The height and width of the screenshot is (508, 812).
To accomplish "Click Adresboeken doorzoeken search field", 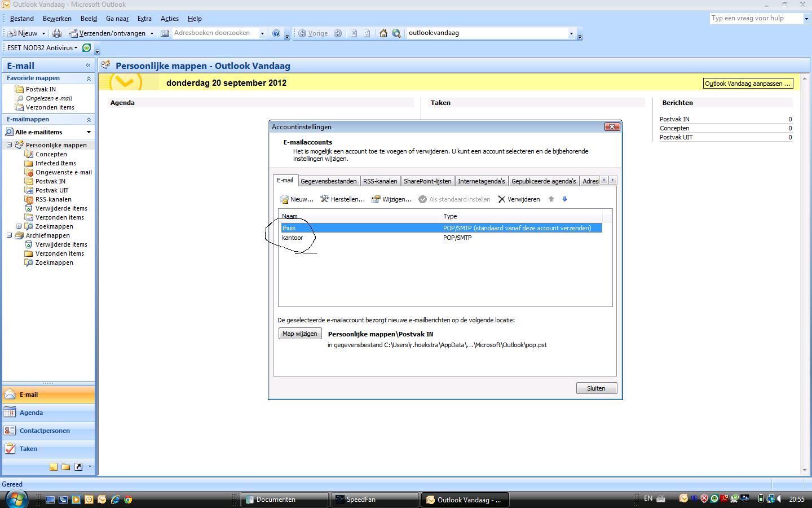I will (x=215, y=33).
